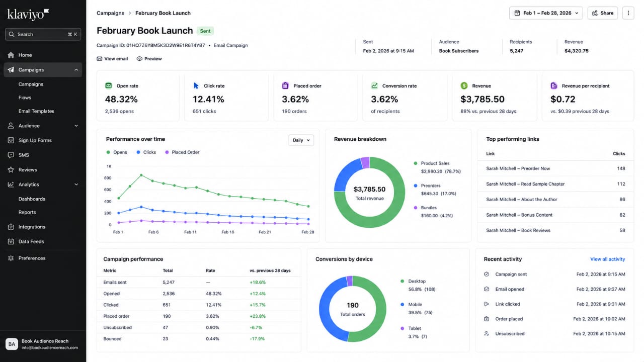Open Email Templates in the sidebar

(36, 111)
